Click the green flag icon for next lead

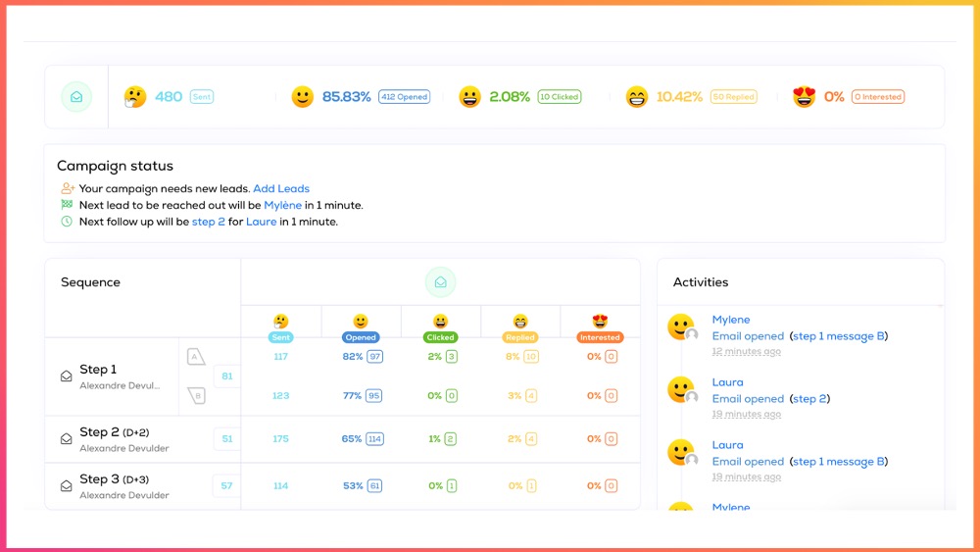pos(67,204)
